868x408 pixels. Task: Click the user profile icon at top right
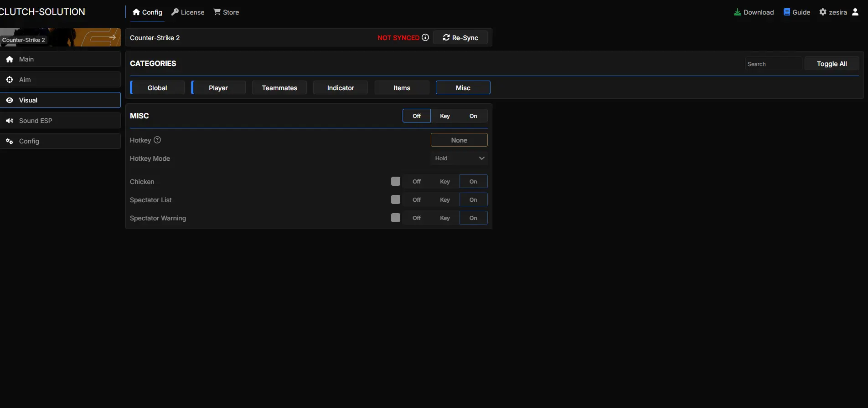pos(855,12)
